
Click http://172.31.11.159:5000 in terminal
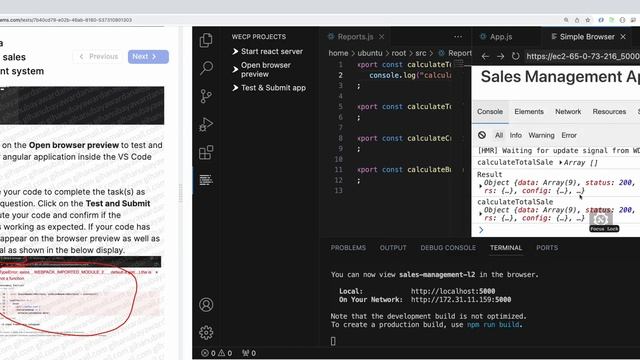point(461,300)
